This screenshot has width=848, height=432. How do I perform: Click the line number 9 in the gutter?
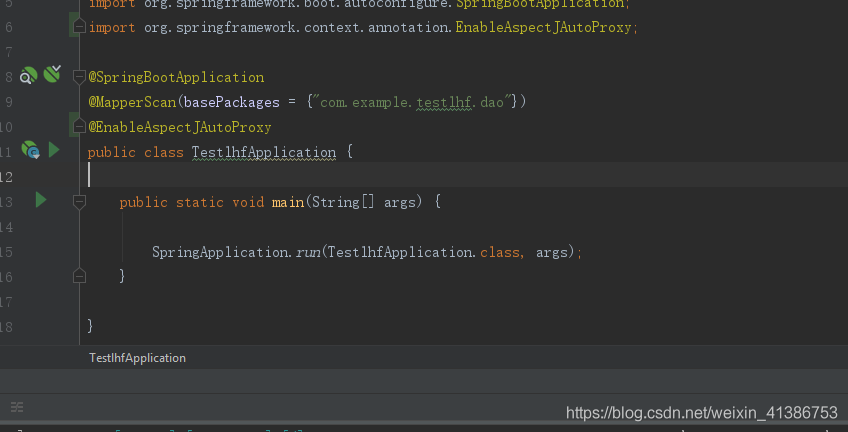(8, 102)
